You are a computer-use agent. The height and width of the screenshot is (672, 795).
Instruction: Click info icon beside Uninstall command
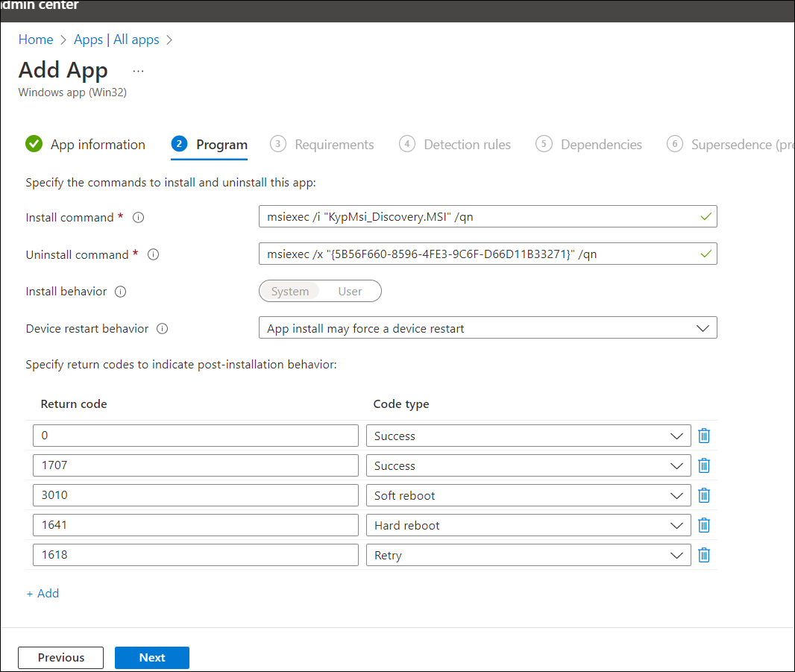tap(153, 254)
